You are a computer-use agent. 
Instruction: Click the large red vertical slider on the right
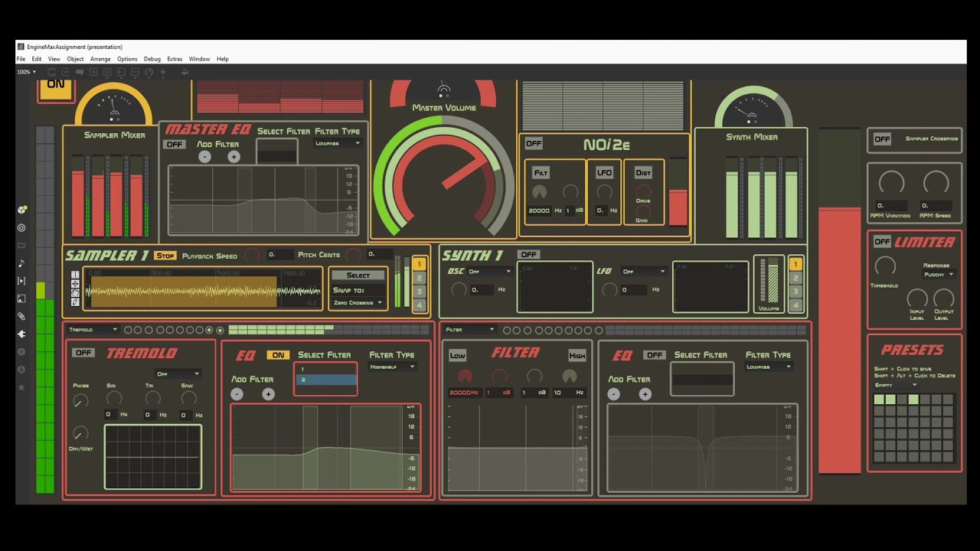point(839,302)
